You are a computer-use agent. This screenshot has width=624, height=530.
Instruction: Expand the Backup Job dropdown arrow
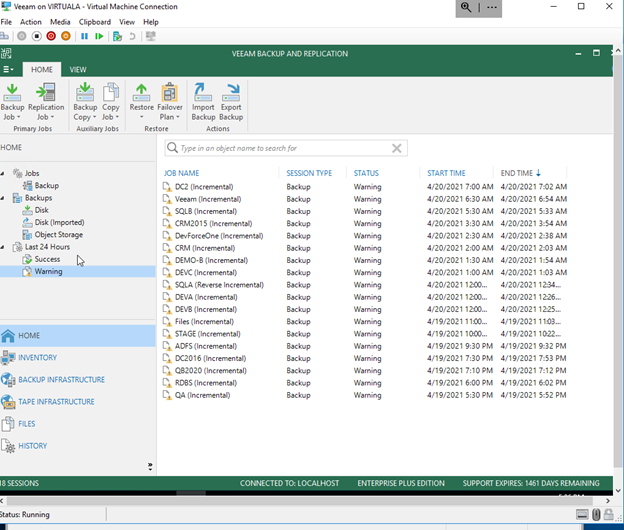click(18, 117)
